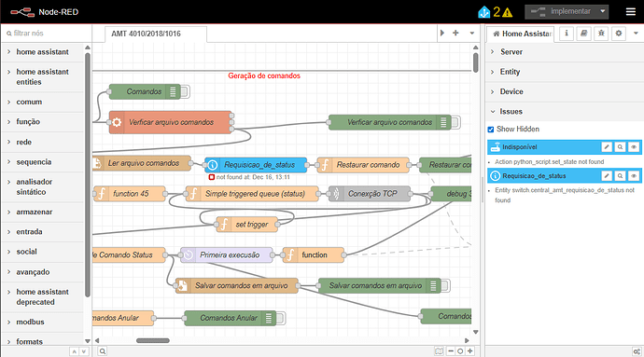The height and width of the screenshot is (357, 644).
Task: Expand the analisador sintático category
Action: coord(43,186)
